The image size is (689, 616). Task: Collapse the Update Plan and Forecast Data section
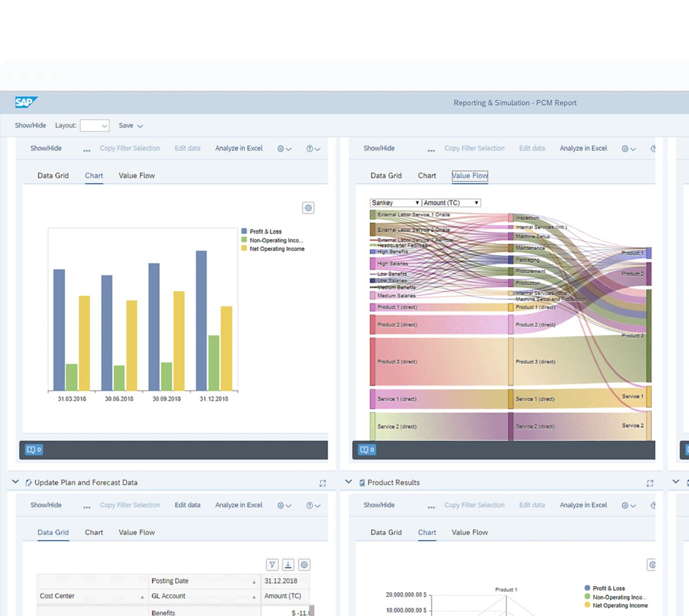pyautogui.click(x=16, y=482)
